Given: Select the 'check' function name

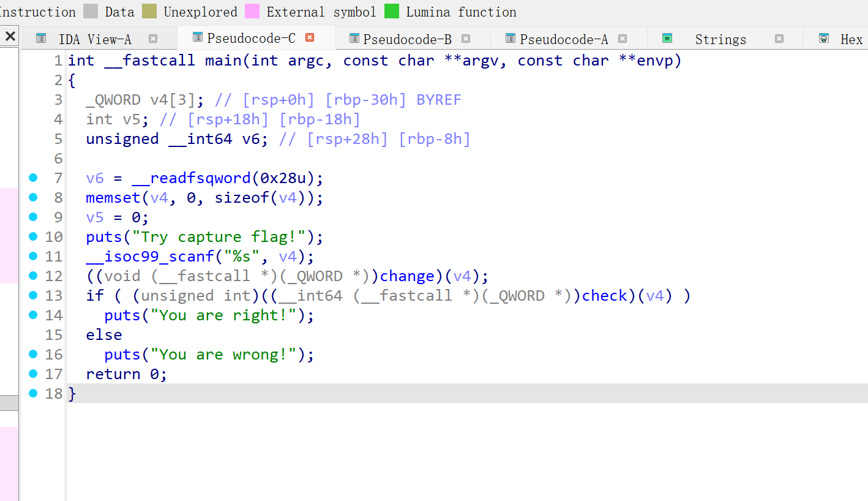Looking at the screenshot, I should (604, 296).
